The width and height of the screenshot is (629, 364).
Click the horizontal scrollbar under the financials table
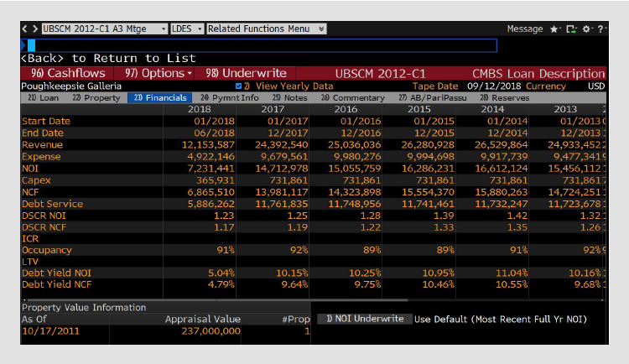pyautogui.click(x=216, y=299)
